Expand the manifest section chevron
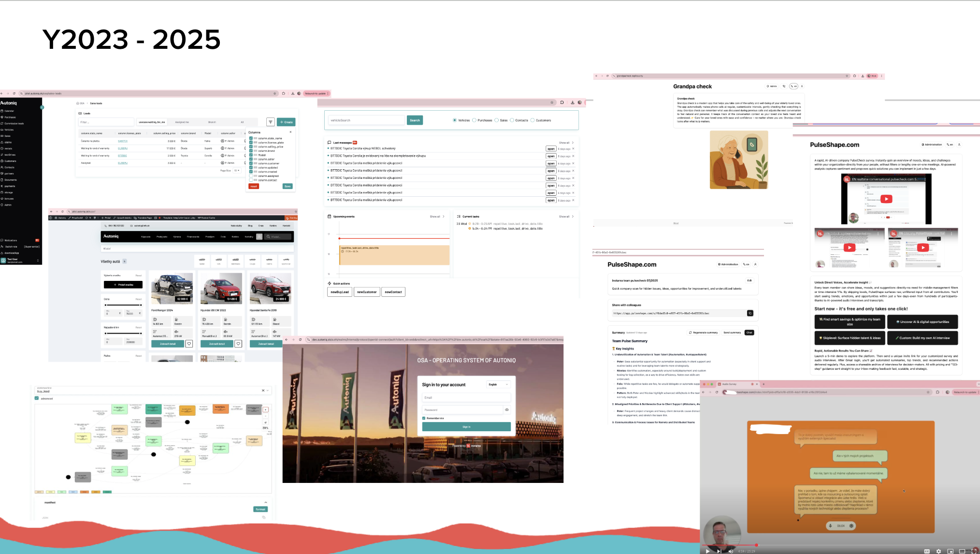 tap(265, 502)
